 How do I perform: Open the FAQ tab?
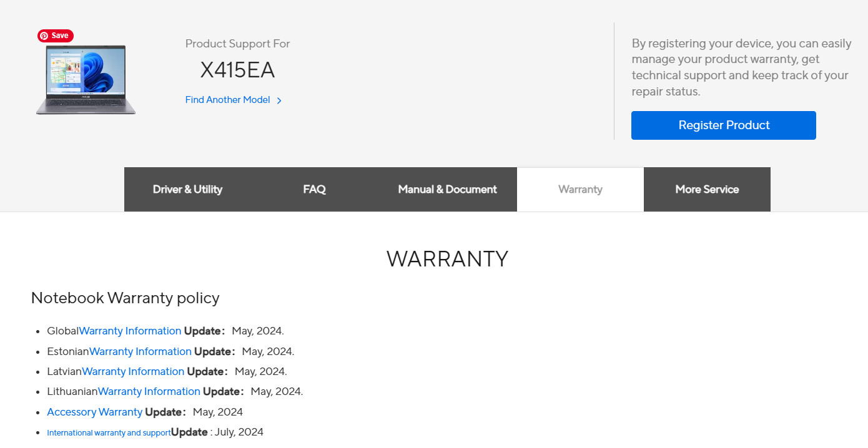click(x=314, y=189)
